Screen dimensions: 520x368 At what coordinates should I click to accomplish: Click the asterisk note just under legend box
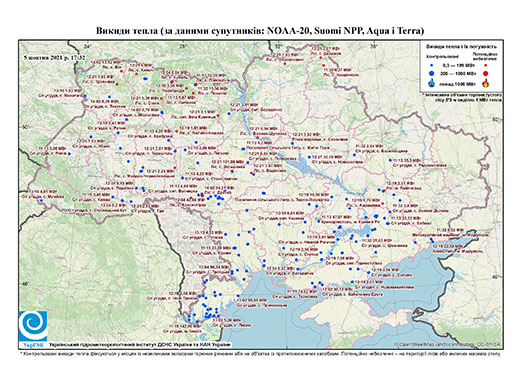tap(463, 97)
